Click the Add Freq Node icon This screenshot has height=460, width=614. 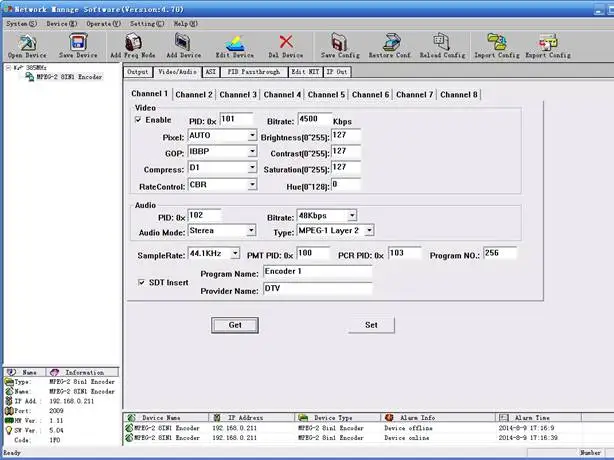(x=132, y=42)
